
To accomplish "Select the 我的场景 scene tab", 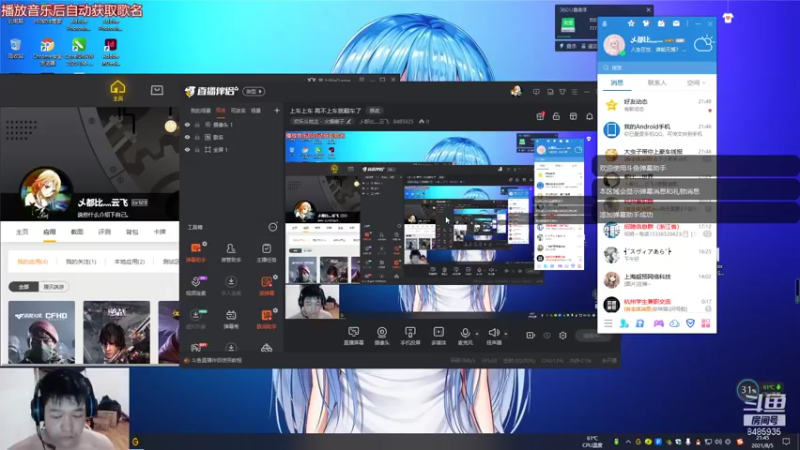I will point(201,111).
